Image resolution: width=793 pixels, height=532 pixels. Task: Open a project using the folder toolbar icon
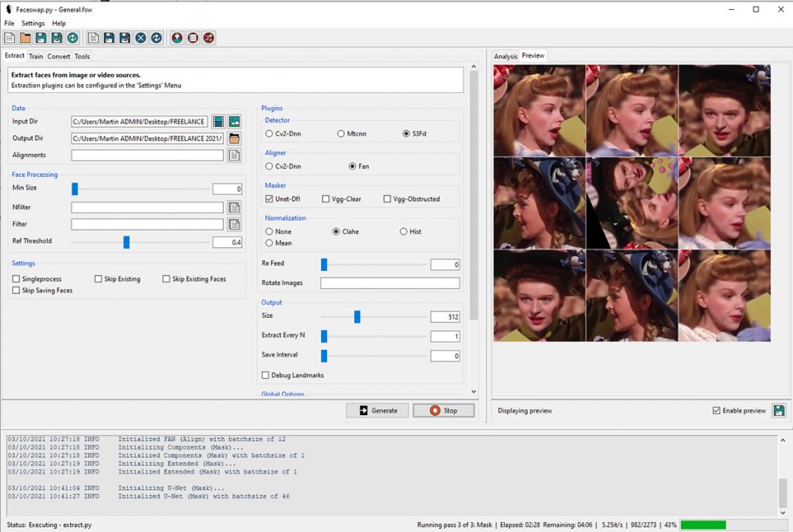25,38
